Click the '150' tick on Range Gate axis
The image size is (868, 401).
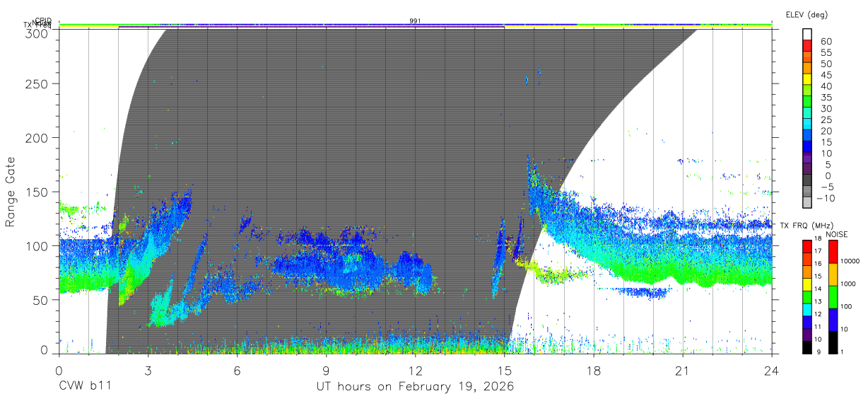point(37,192)
